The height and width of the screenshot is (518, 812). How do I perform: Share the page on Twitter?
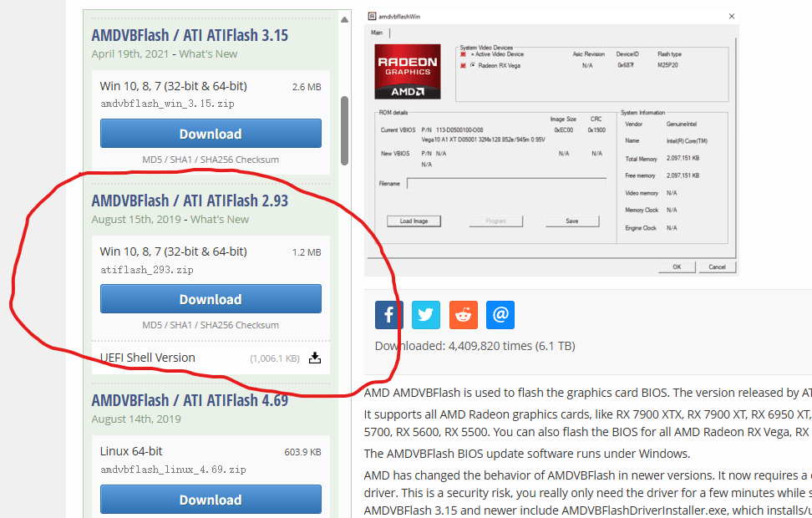426,314
